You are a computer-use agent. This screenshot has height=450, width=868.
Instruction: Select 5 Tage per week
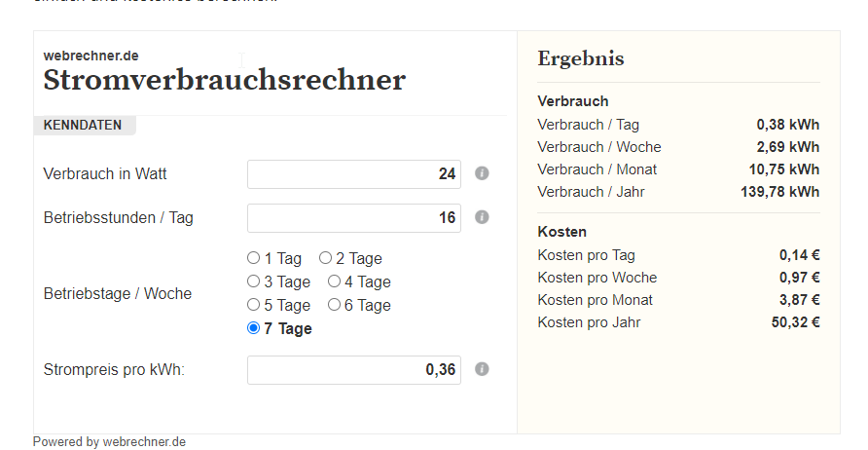pos(253,304)
